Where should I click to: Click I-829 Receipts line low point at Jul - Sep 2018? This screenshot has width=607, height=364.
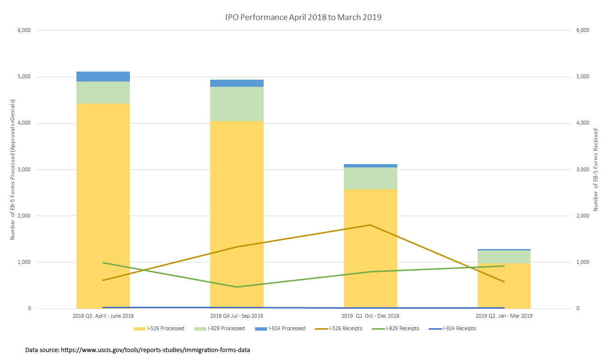[x=237, y=287]
